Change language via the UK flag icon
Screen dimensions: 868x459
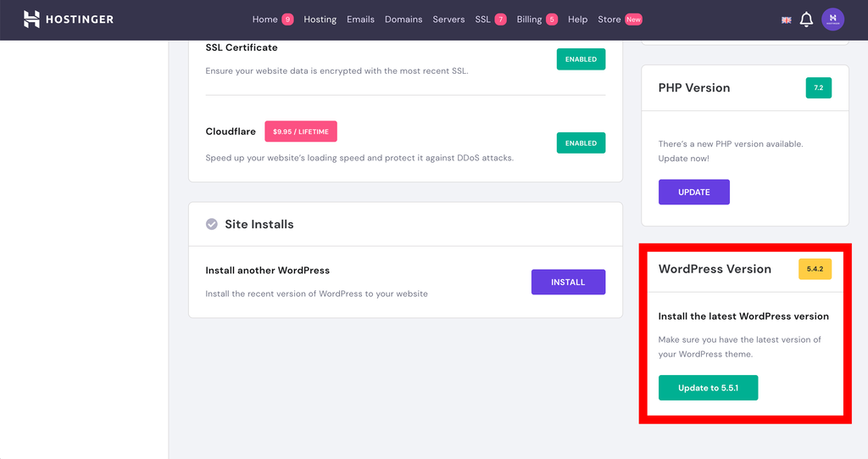786,20
